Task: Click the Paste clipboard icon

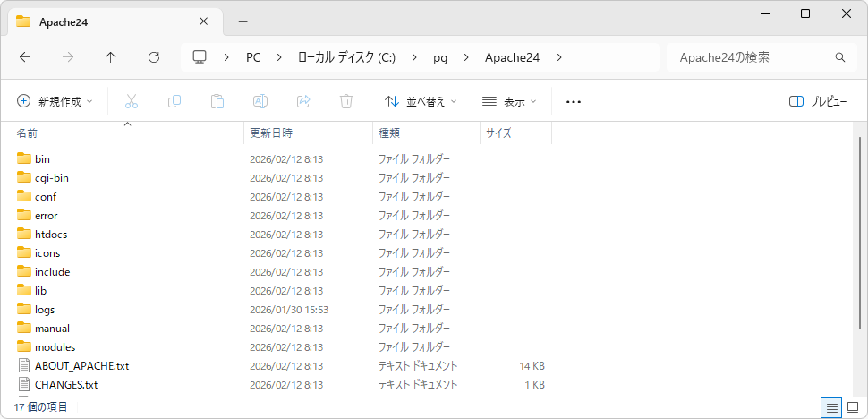Action: coord(217,101)
